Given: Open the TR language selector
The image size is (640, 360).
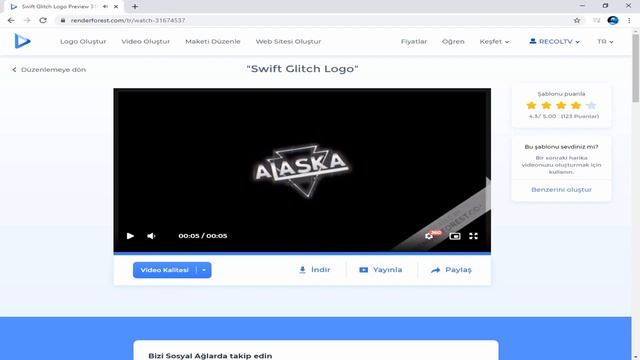Looking at the screenshot, I should (605, 42).
